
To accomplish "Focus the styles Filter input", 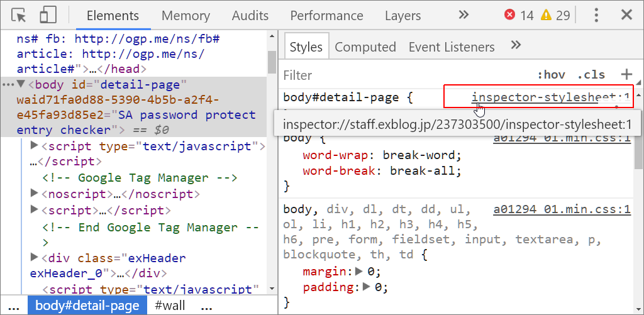I will point(407,75).
